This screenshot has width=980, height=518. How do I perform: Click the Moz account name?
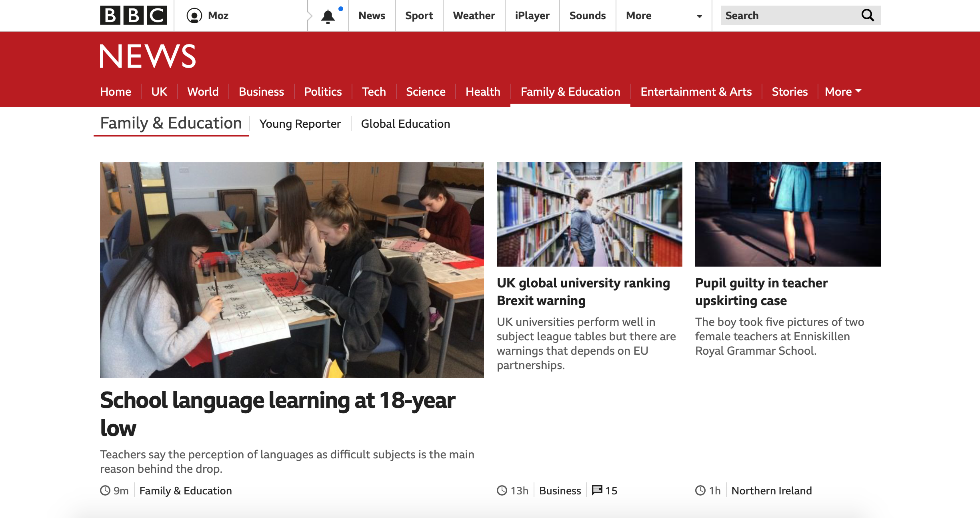click(218, 16)
